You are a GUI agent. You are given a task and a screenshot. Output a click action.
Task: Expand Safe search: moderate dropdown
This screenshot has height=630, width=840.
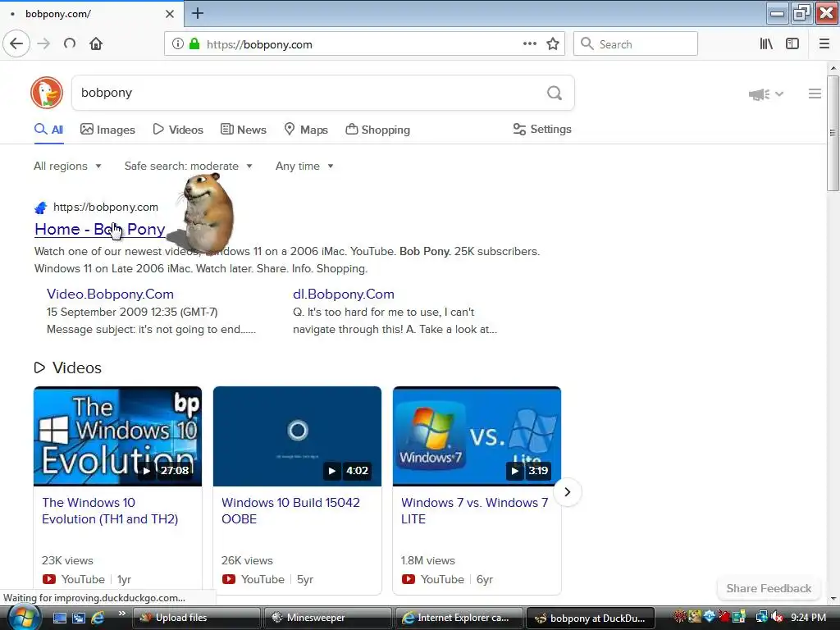(188, 166)
